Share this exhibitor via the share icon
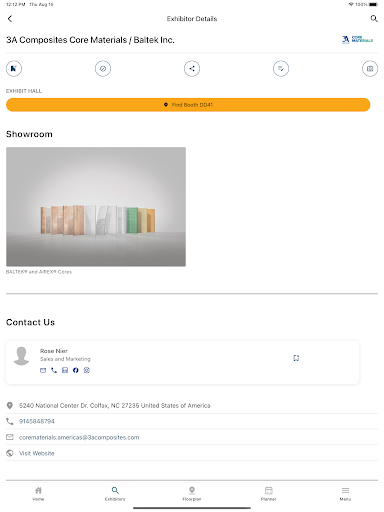 pos(192,69)
